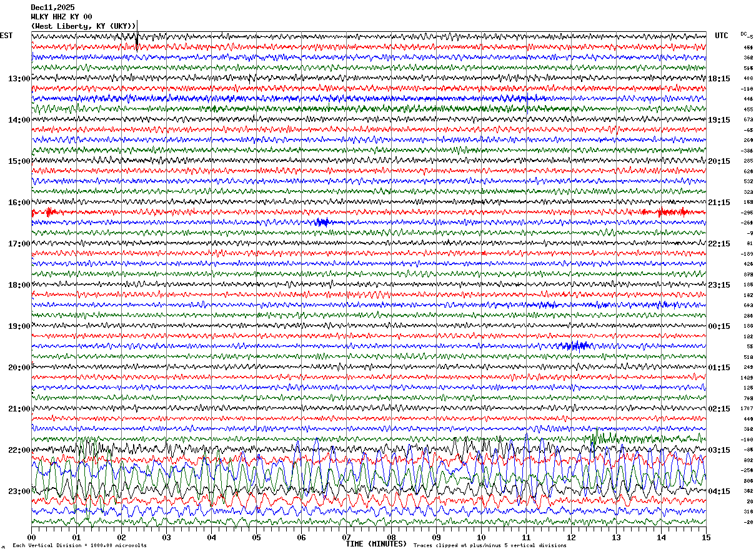This screenshot has height=554, width=756.
Task: Click the Each Vertical Division = 1000.00 microvolts note
Action: (x=80, y=545)
